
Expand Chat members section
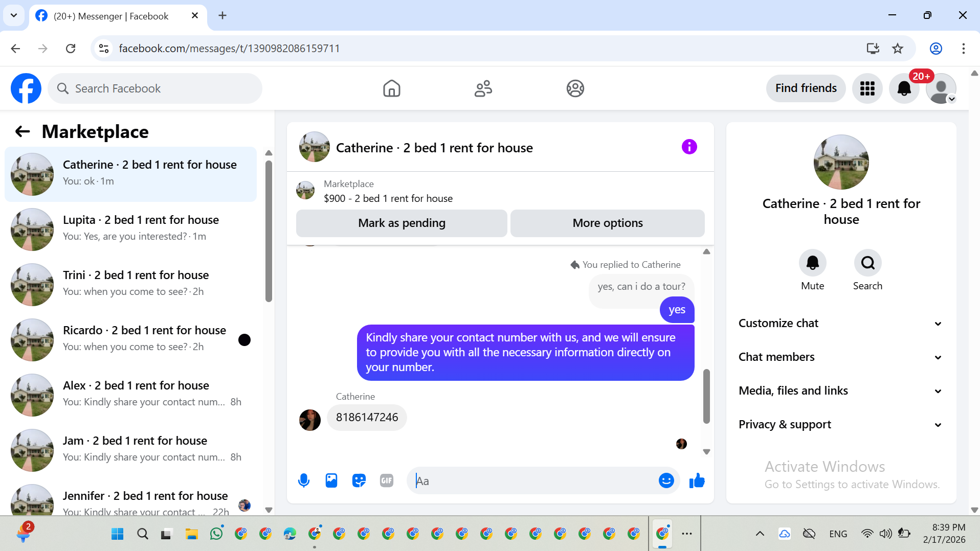coord(841,357)
